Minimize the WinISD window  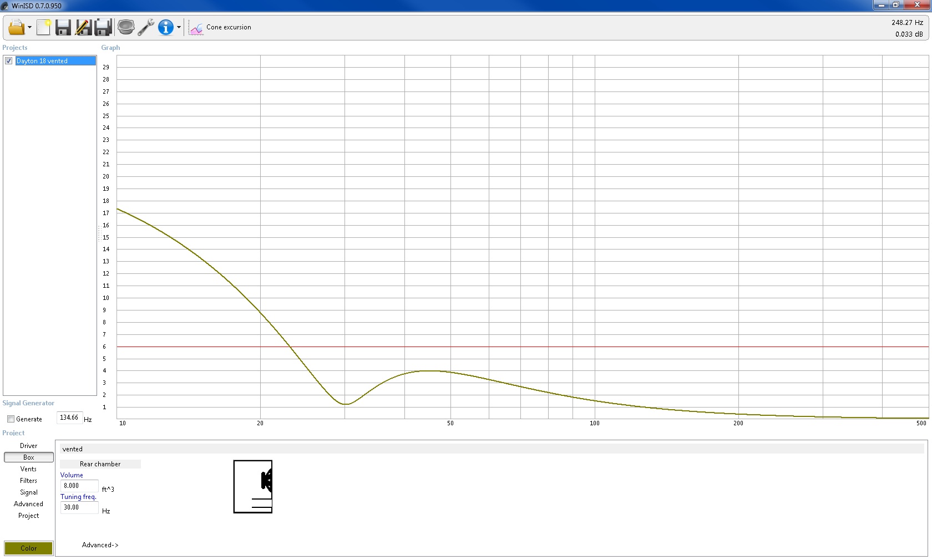(881, 5)
